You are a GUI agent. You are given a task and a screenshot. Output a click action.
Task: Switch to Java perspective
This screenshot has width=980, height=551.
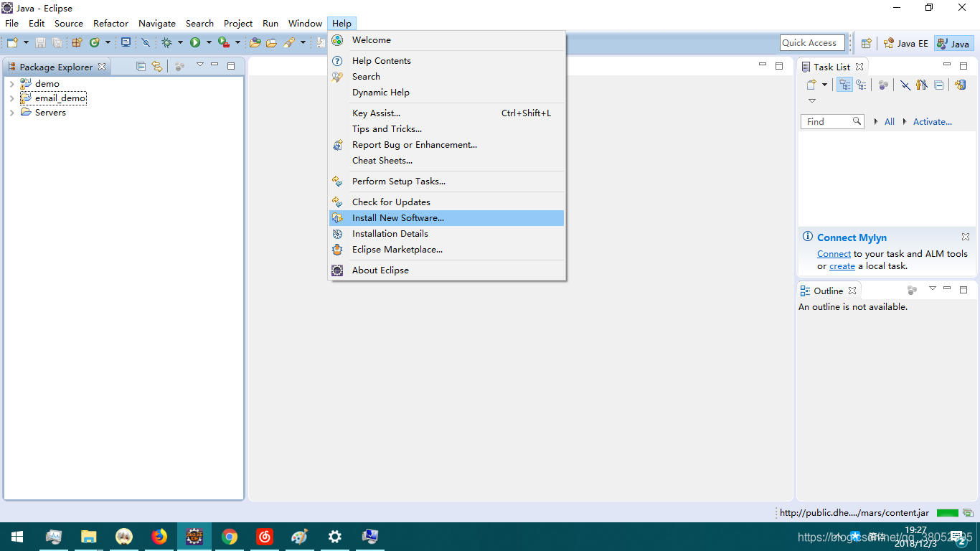click(x=953, y=43)
